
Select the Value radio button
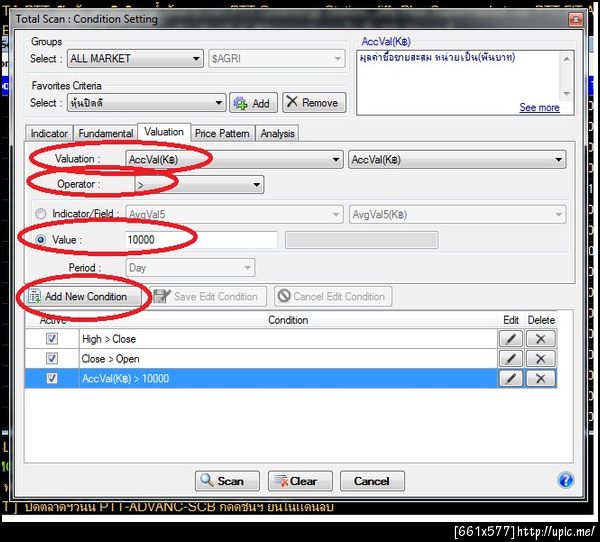[x=41, y=240]
